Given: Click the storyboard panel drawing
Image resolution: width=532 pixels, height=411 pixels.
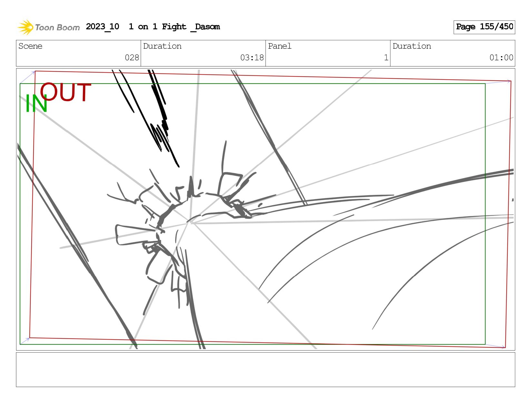Looking at the screenshot, I should 265,209.
